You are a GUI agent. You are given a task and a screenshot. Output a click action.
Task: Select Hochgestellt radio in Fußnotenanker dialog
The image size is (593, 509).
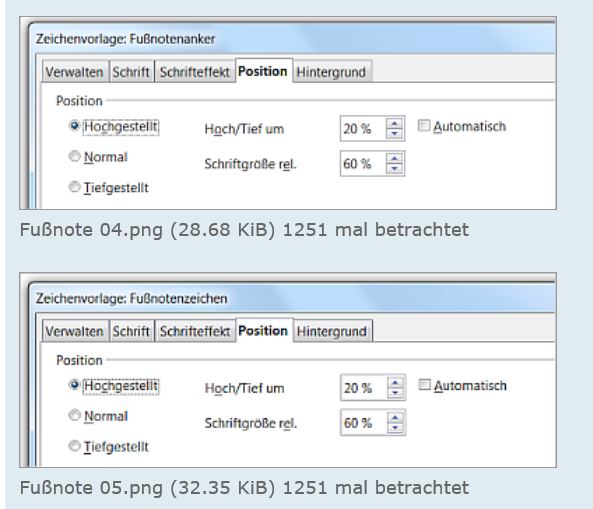tap(75, 125)
